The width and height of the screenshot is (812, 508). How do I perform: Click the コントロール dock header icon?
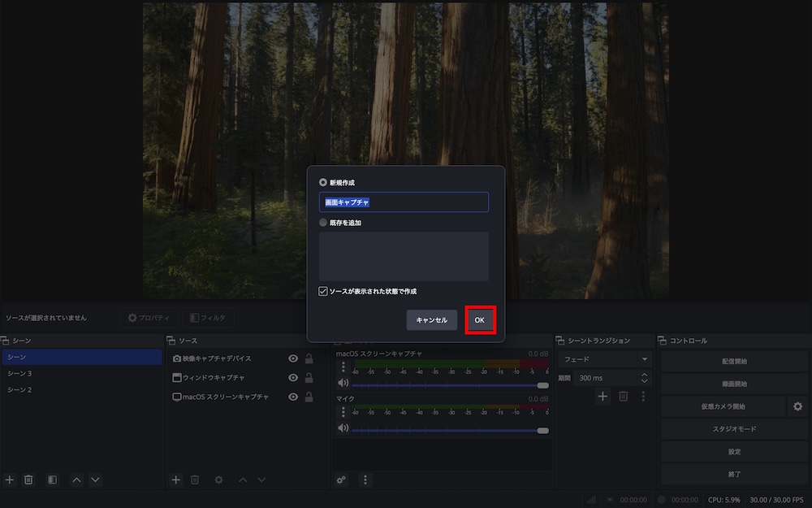click(662, 341)
